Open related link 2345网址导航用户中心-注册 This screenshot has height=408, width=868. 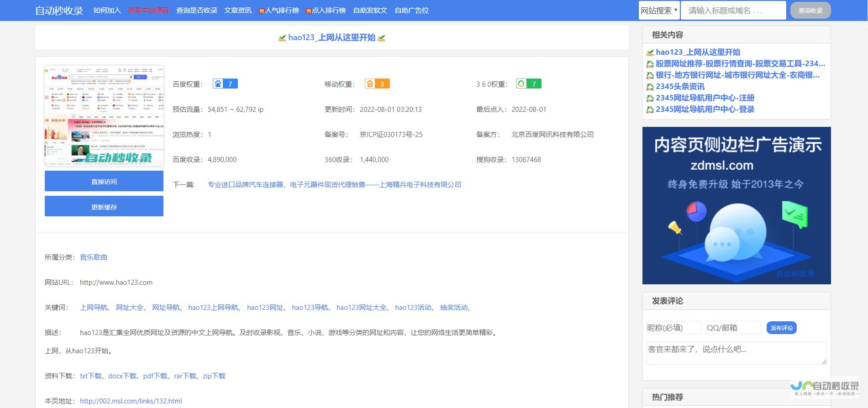click(x=705, y=98)
